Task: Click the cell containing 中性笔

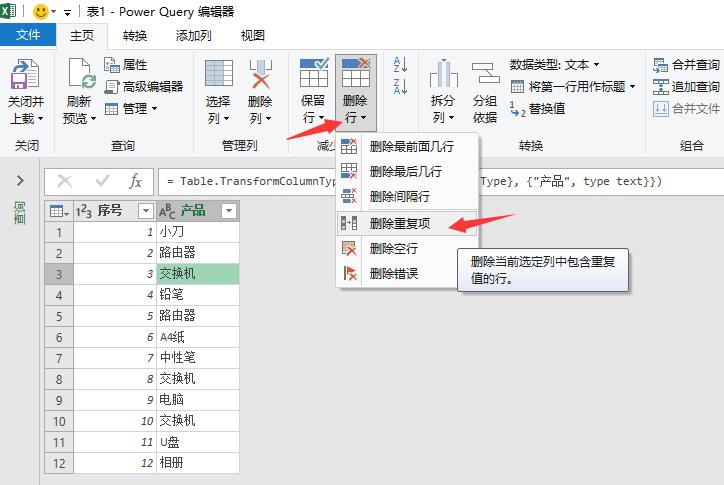Action: (198, 358)
